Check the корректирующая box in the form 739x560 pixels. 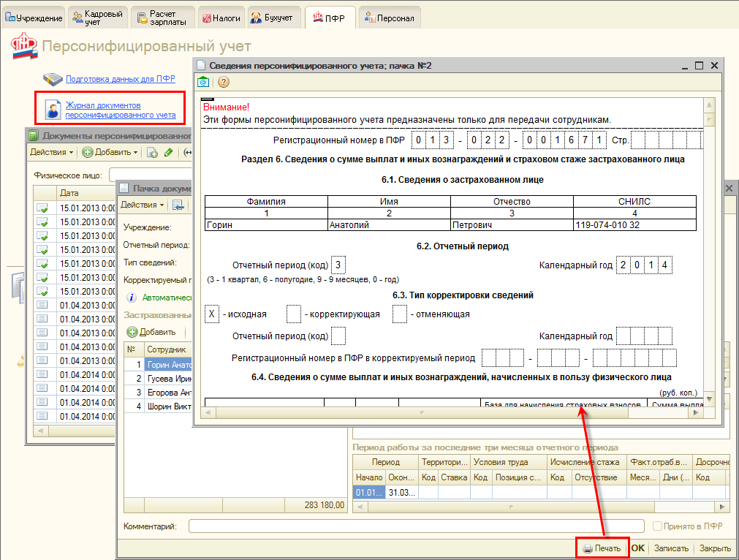pos(294,314)
